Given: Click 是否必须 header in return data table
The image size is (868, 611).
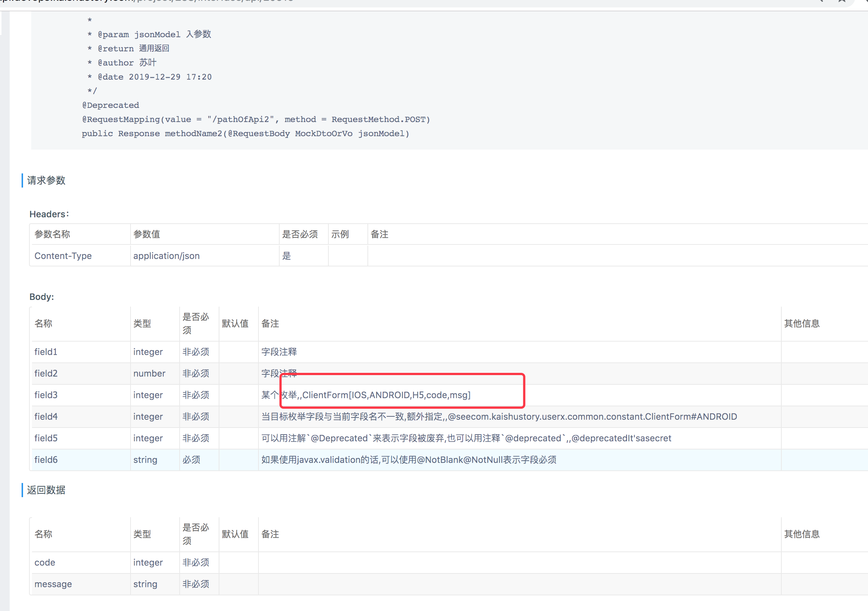Looking at the screenshot, I should [x=196, y=534].
